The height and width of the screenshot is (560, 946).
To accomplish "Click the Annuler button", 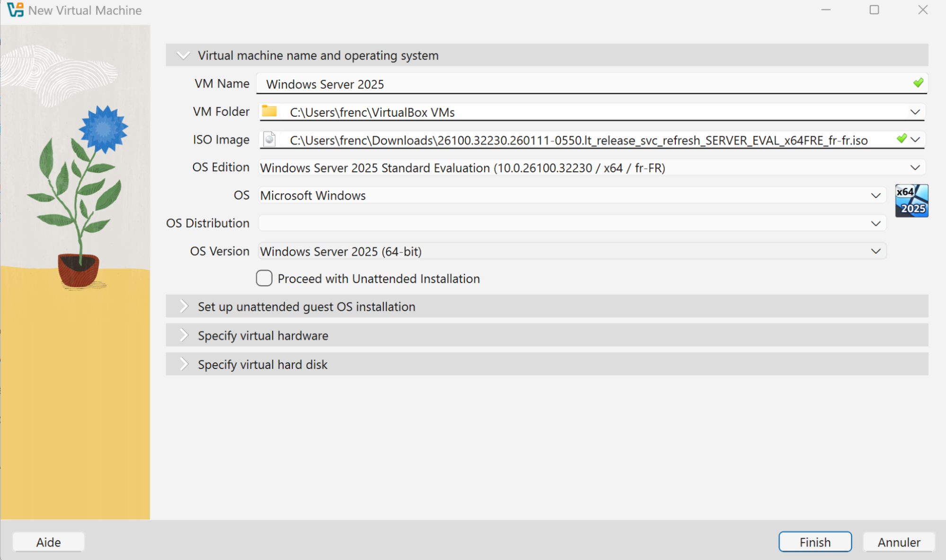I will 899,542.
